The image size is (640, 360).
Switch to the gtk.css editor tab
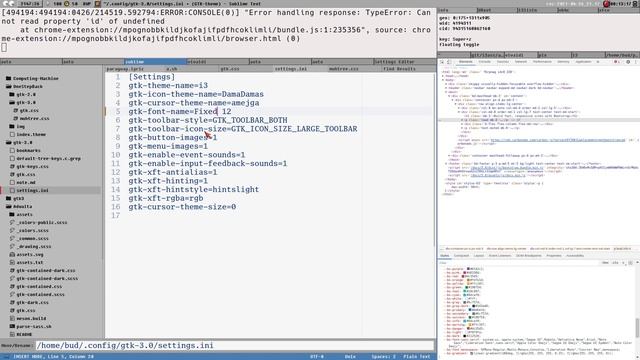tap(230, 69)
